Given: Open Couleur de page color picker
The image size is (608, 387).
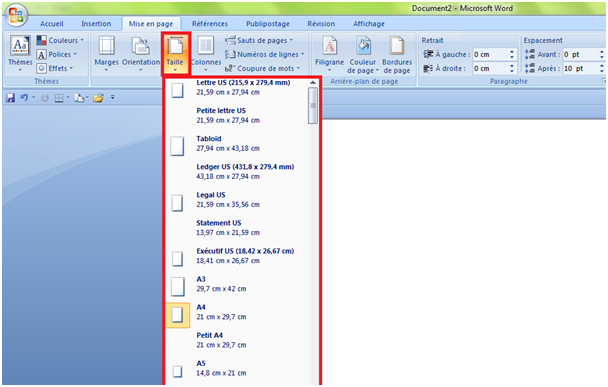Looking at the screenshot, I should pyautogui.click(x=363, y=54).
